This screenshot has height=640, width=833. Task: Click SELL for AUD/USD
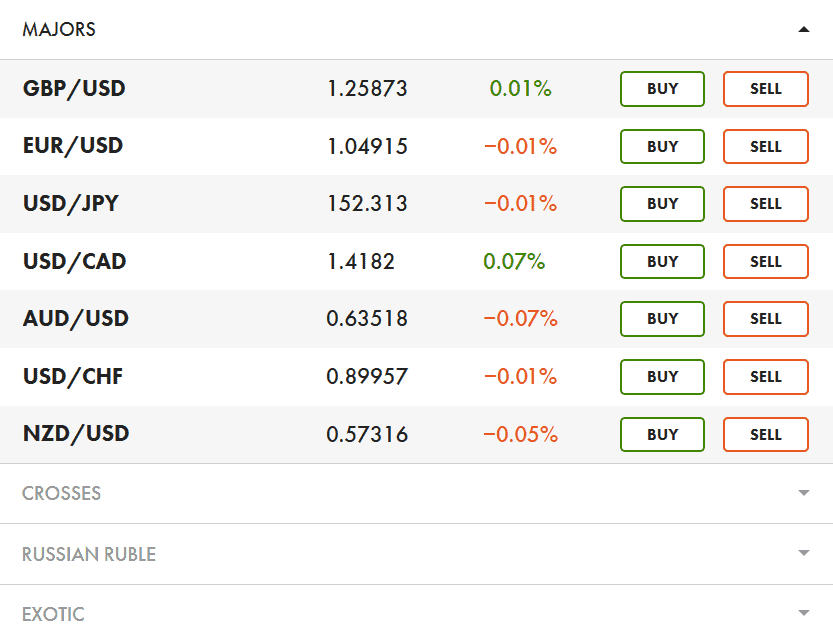click(765, 319)
